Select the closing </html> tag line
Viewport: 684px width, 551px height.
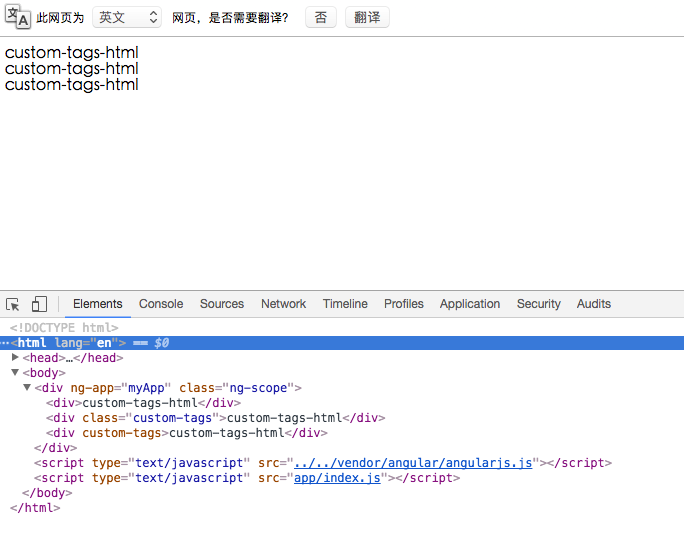pyautogui.click(x=35, y=508)
